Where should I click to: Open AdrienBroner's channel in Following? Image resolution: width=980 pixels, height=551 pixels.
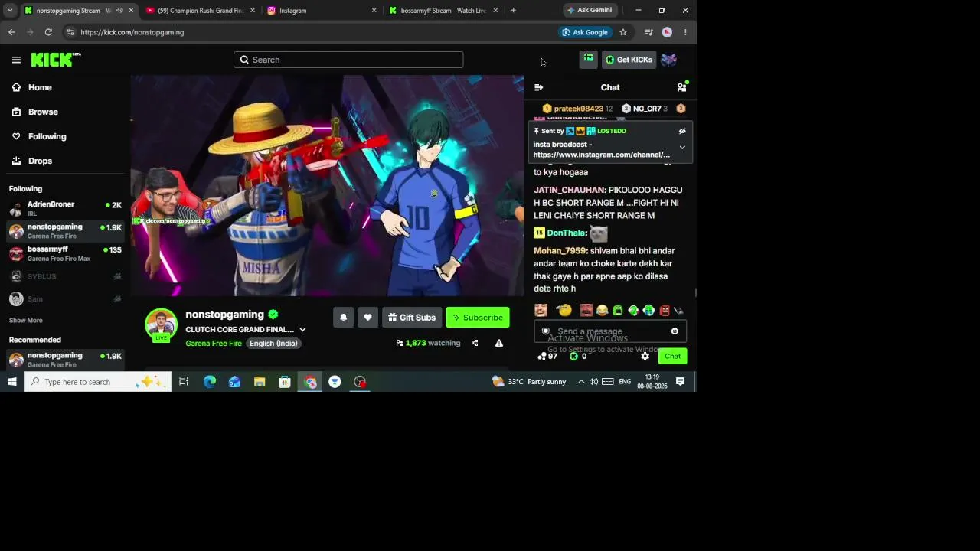[x=65, y=209]
